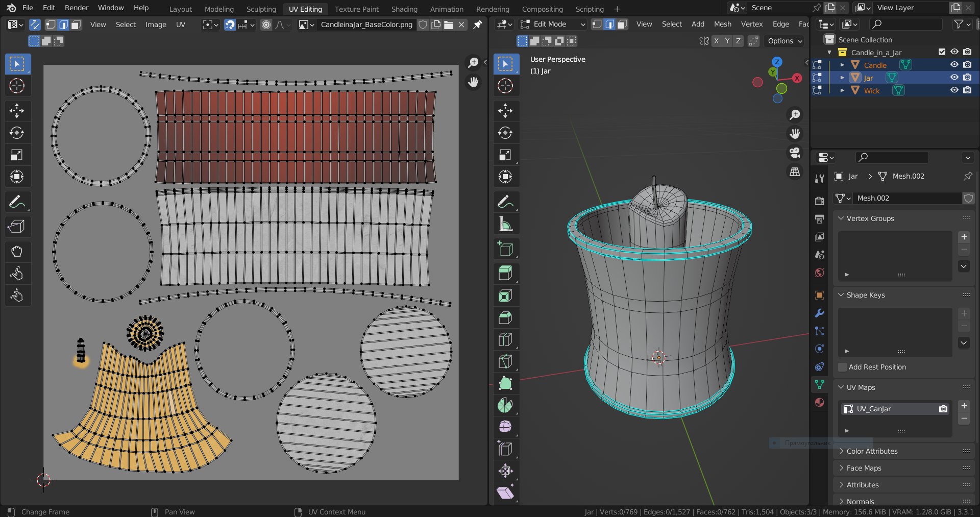The width and height of the screenshot is (980, 517).
Task: Hide the Candle object in viewport
Action: (x=954, y=65)
